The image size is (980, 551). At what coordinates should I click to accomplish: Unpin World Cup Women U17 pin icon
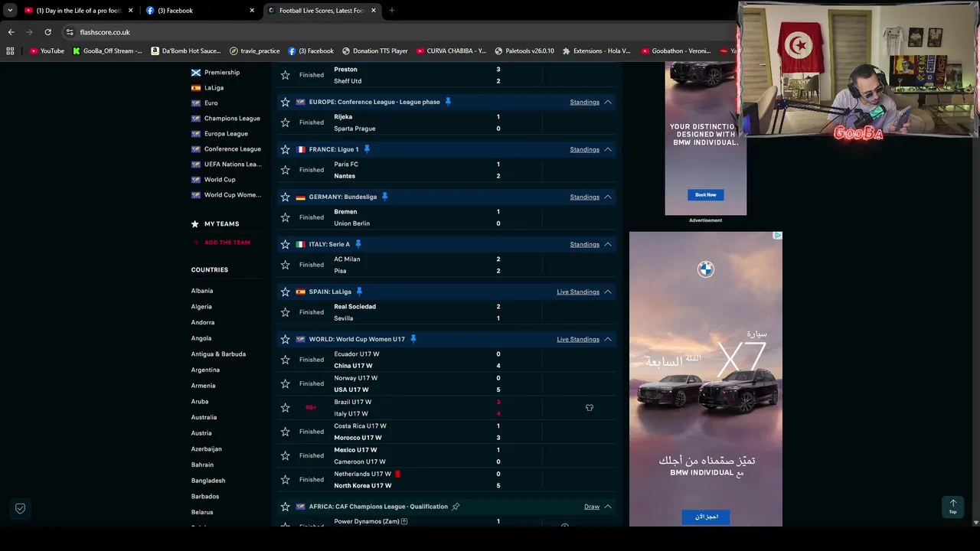(x=413, y=339)
